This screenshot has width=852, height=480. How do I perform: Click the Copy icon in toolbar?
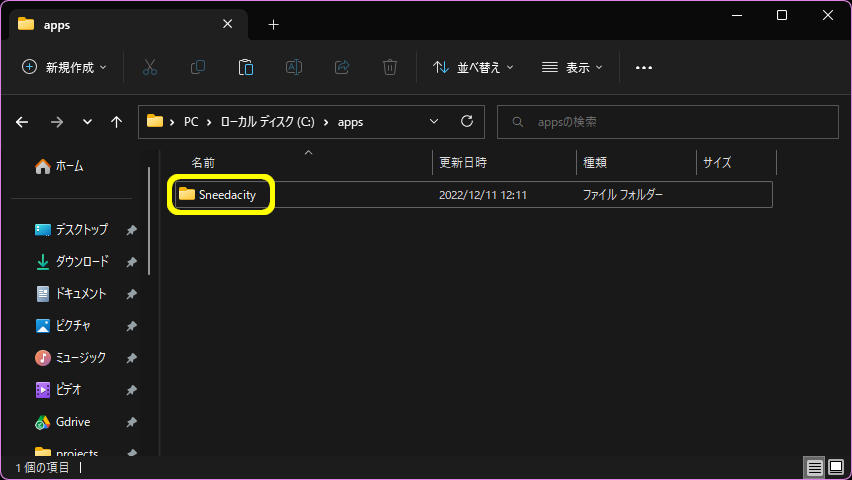(x=198, y=67)
